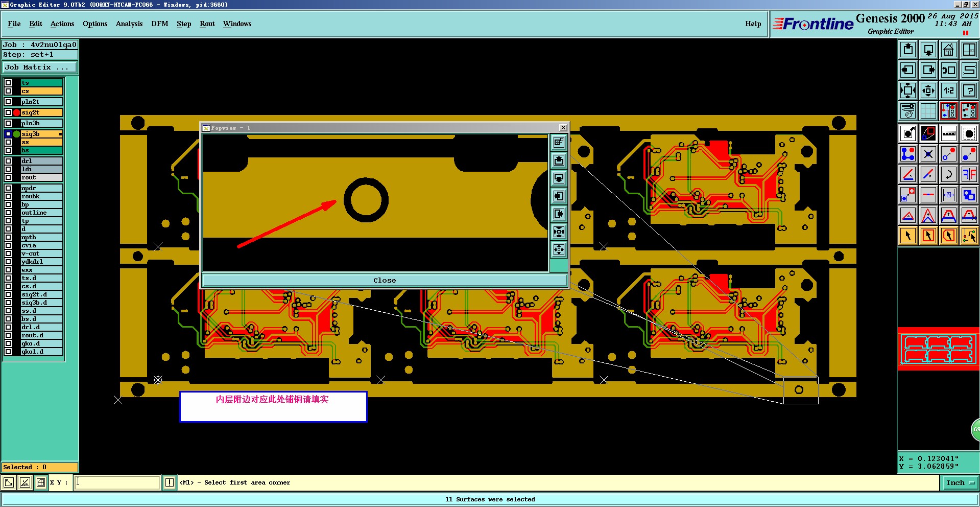Open the Rout menu

pyautogui.click(x=207, y=24)
